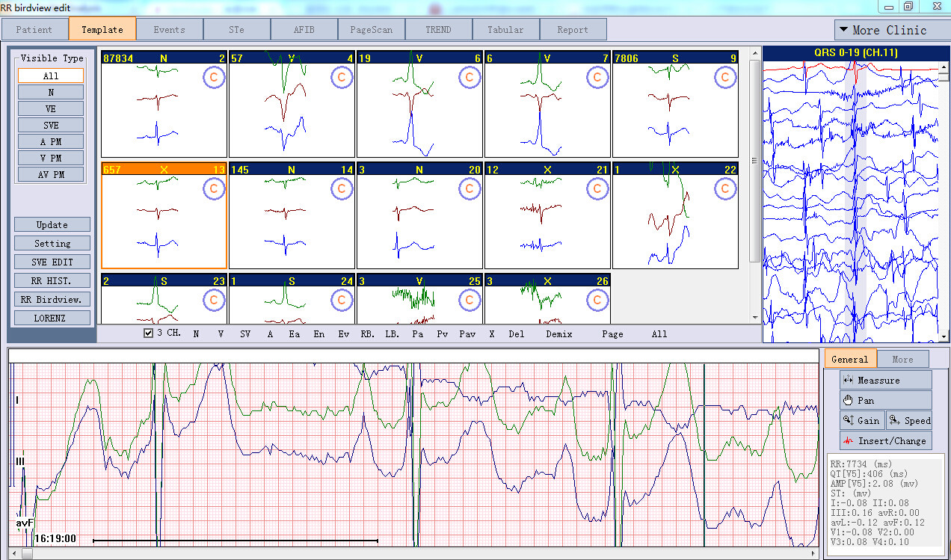The height and width of the screenshot is (560, 951).
Task: Click Ev in the label bar
Action: tap(343, 334)
